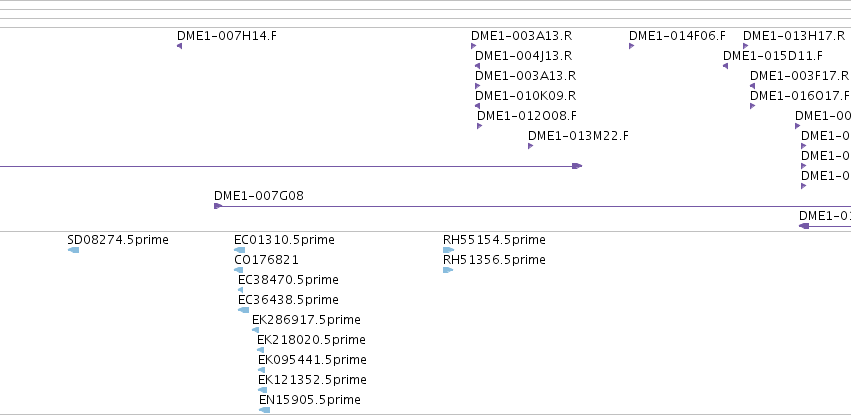Click the blue glyph for EK218020.5prime
The image size is (851, 415).
261,350
